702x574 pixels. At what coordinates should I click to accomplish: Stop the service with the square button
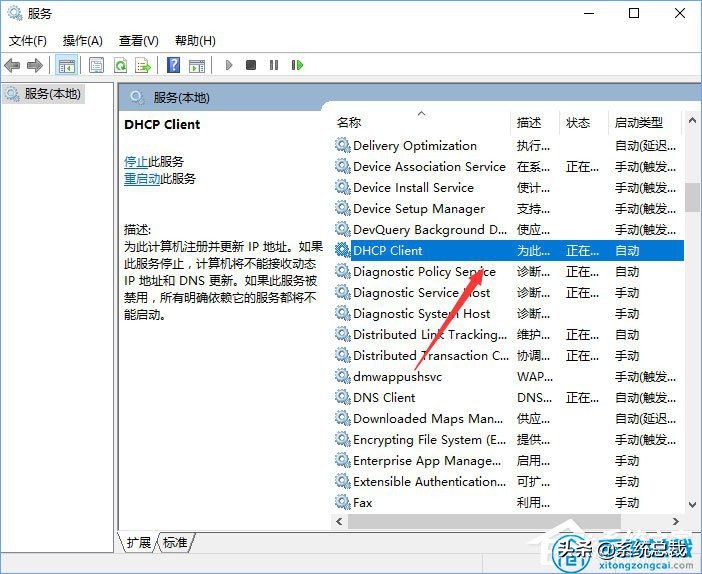pyautogui.click(x=251, y=65)
